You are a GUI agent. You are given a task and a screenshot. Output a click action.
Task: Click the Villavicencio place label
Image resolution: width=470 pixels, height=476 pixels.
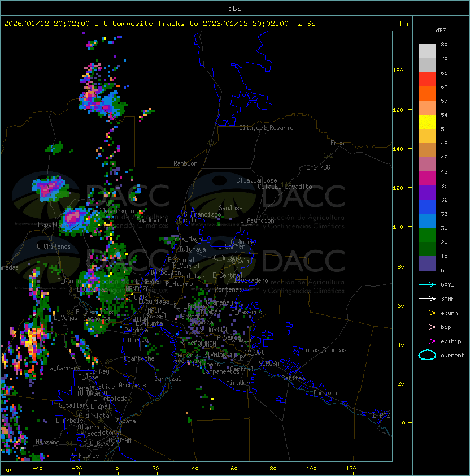(115, 211)
